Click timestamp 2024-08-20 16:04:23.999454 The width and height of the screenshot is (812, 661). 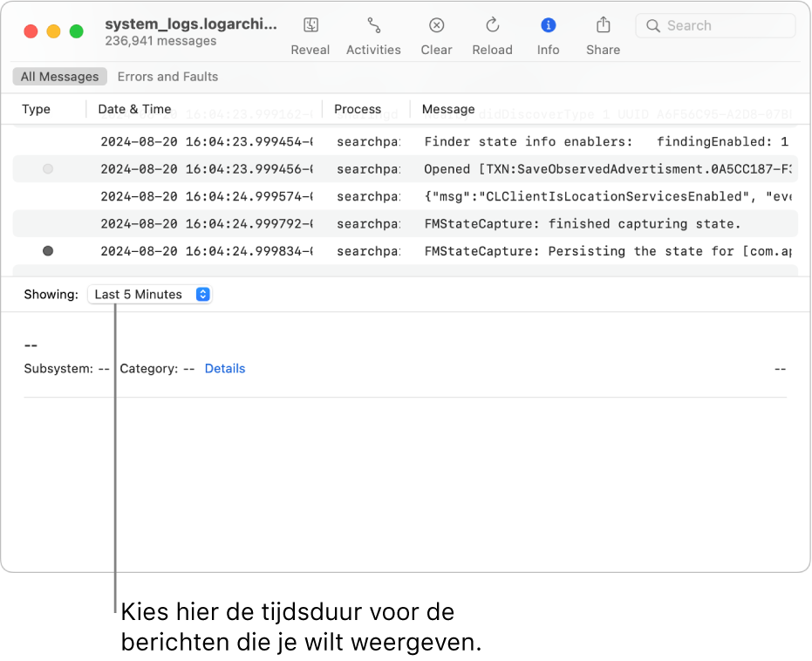click(x=207, y=142)
